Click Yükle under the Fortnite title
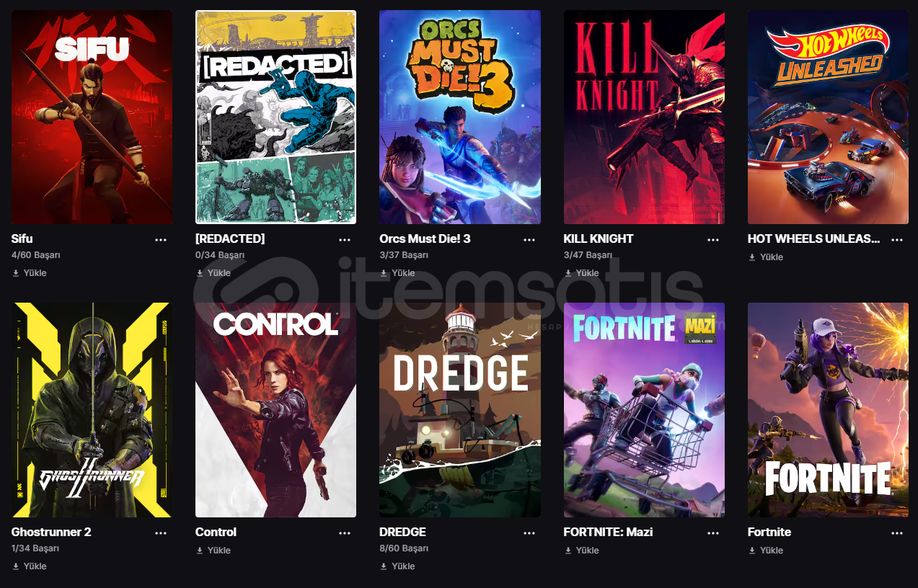The height and width of the screenshot is (588, 918). click(766, 551)
